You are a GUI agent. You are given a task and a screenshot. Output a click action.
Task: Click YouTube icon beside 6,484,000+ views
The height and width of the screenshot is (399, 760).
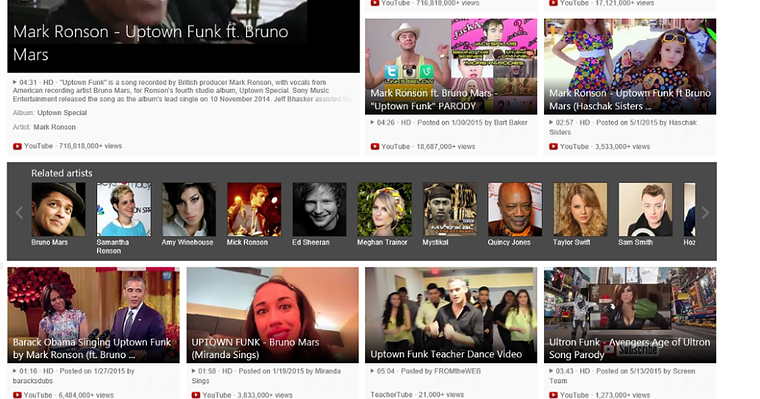pyautogui.click(x=17, y=395)
